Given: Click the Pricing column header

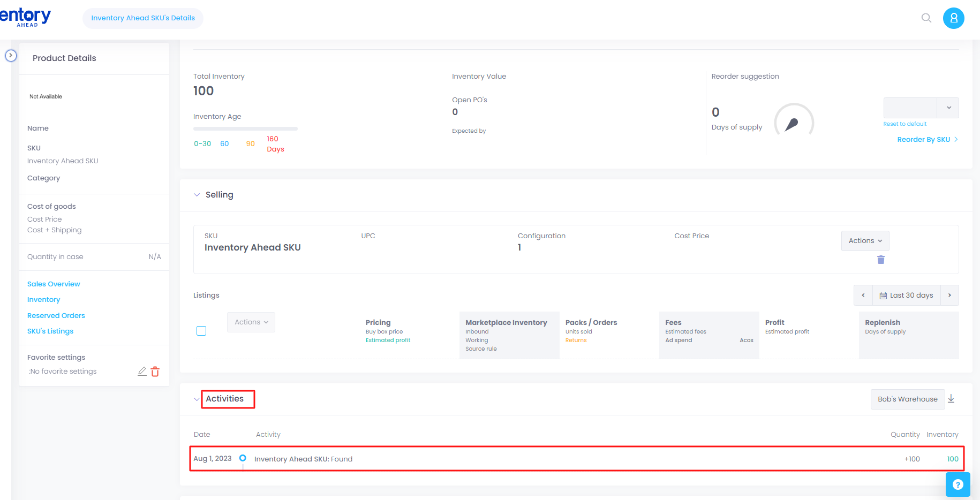Looking at the screenshot, I should 378,323.
